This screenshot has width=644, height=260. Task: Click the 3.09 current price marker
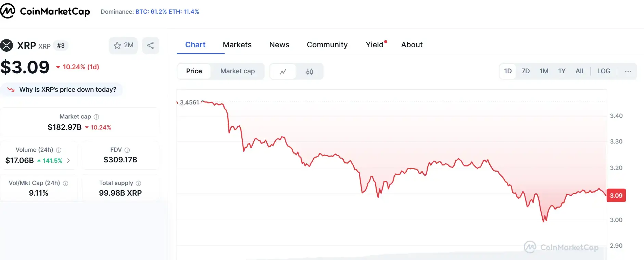[x=616, y=196]
